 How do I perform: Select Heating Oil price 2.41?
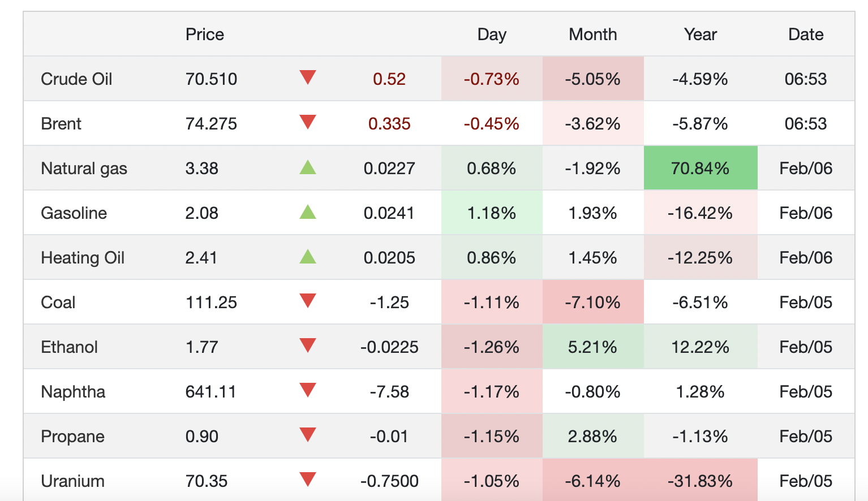[201, 257]
